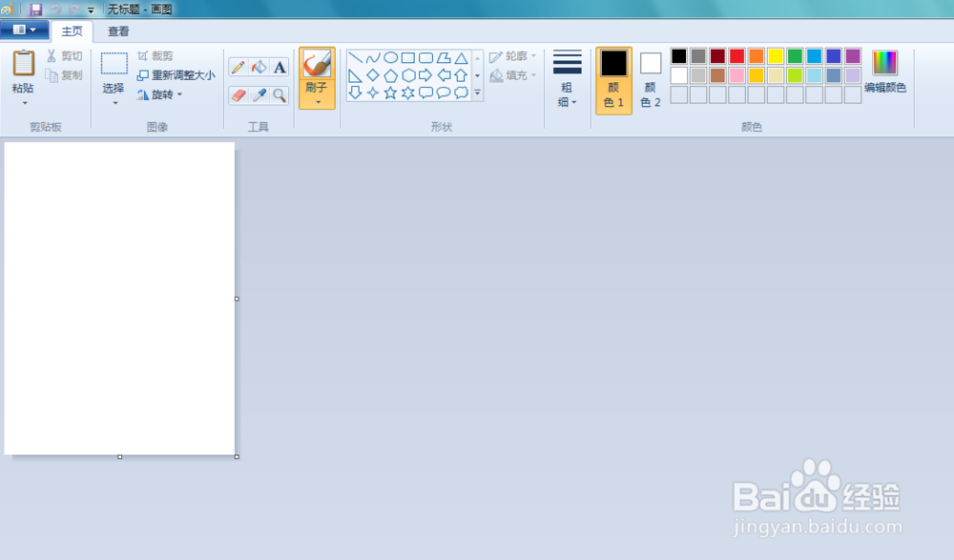
Task: Choose the Down arrow shape
Action: click(355, 93)
